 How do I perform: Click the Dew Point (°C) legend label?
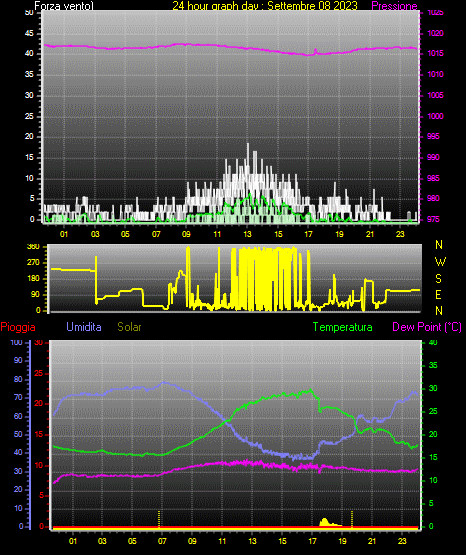[x=427, y=327]
